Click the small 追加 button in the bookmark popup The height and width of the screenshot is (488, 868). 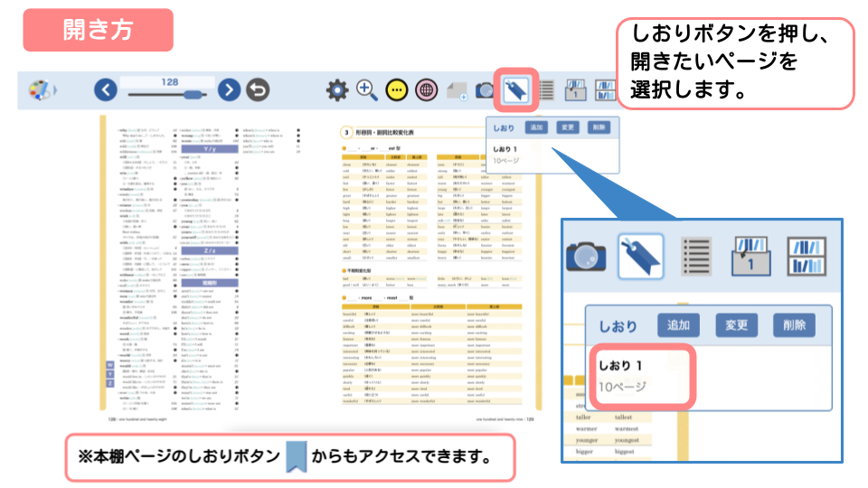coord(536,127)
